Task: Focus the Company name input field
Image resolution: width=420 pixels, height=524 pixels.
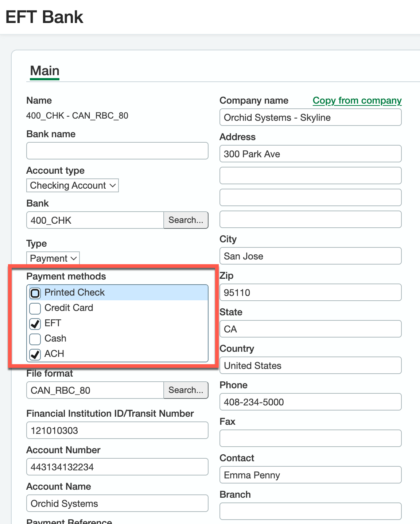Action: (310, 117)
